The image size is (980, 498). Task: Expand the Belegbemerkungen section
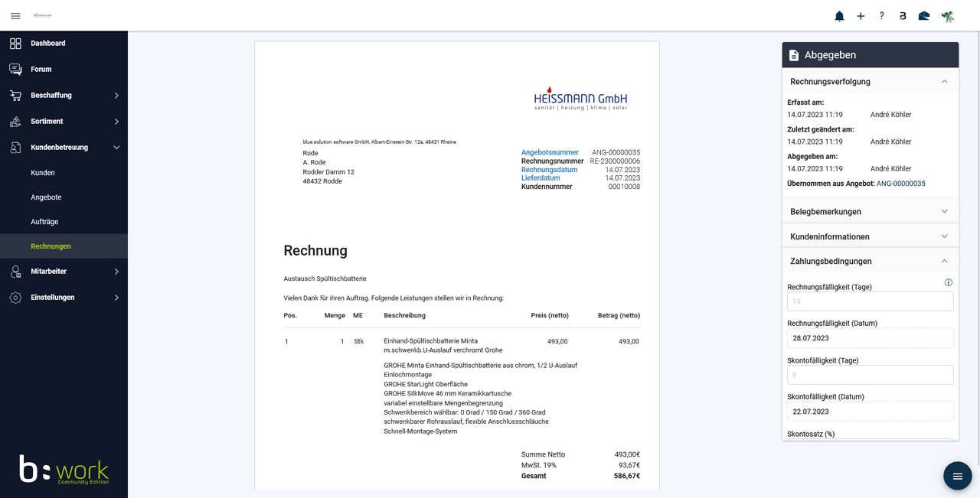click(x=944, y=212)
